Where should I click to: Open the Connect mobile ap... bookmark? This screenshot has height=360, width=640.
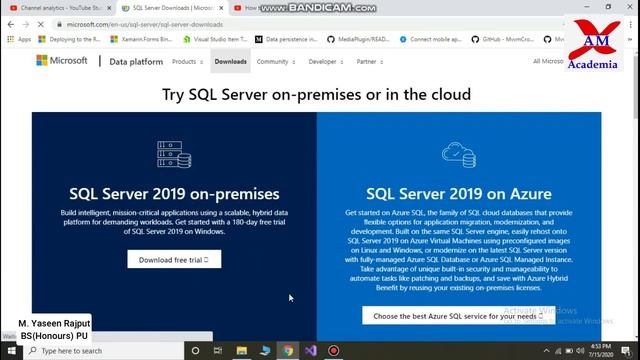431,39
